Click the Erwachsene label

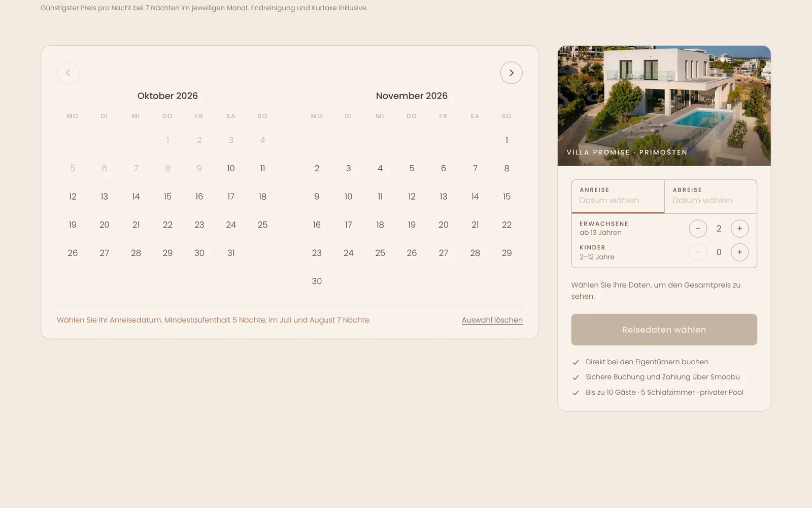604,224
